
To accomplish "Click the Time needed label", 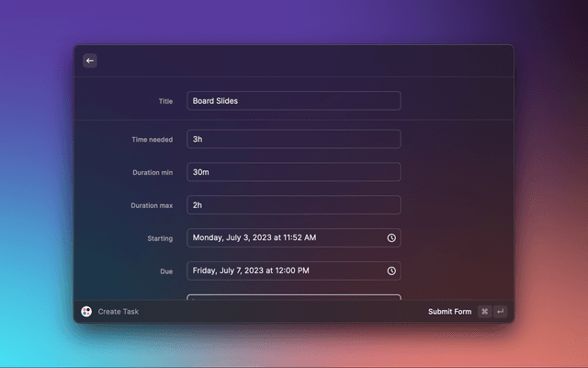I will coord(153,139).
